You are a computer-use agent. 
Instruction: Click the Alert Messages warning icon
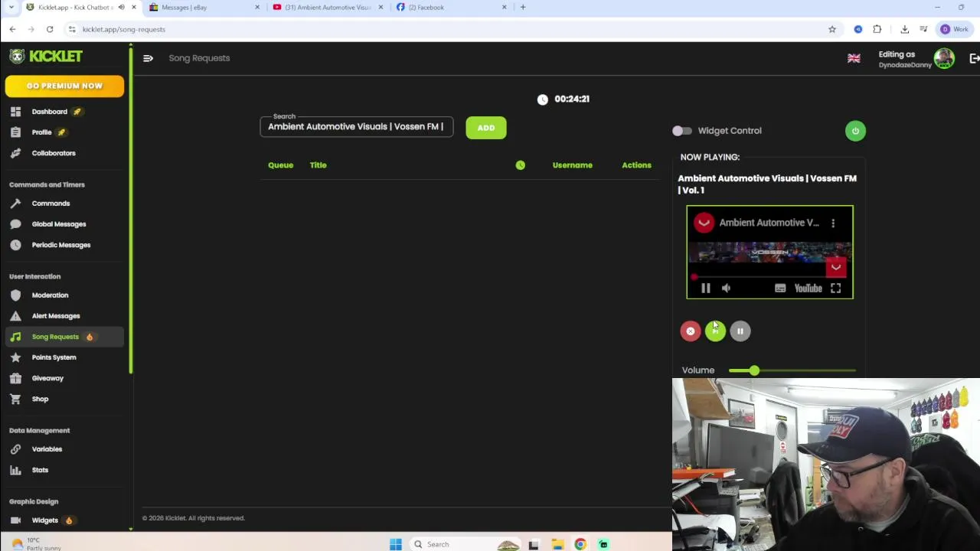point(15,316)
